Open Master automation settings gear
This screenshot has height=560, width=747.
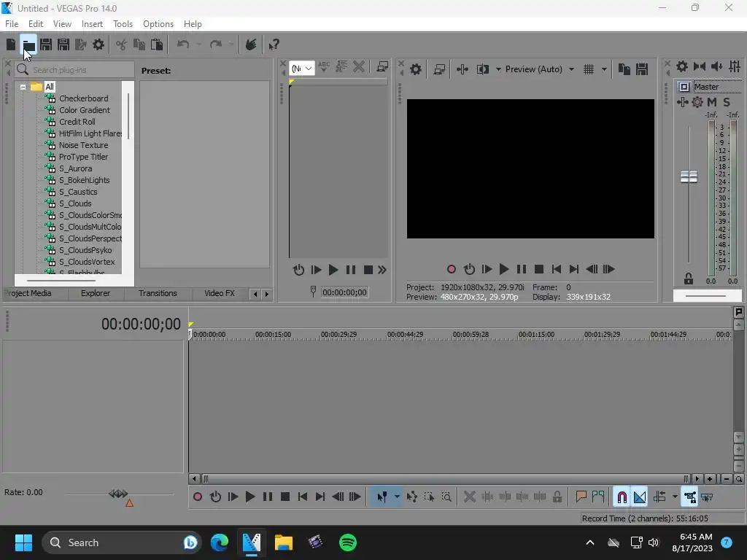point(697,102)
